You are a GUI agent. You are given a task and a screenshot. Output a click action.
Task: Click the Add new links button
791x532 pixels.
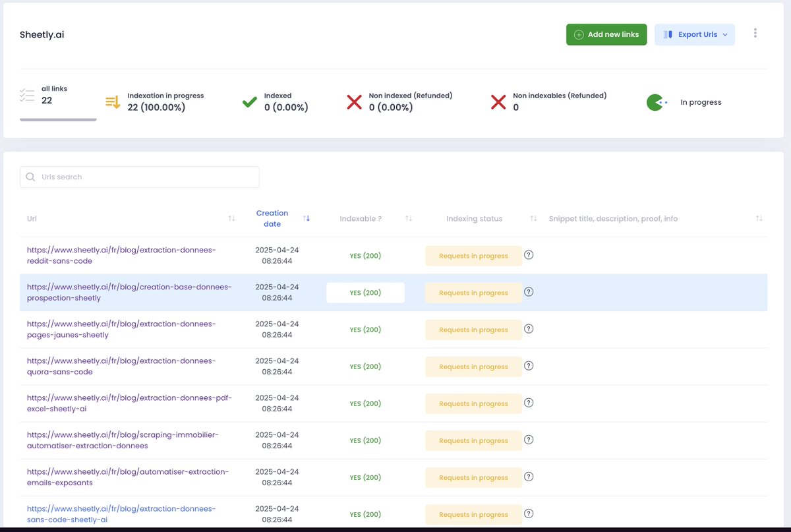click(606, 34)
